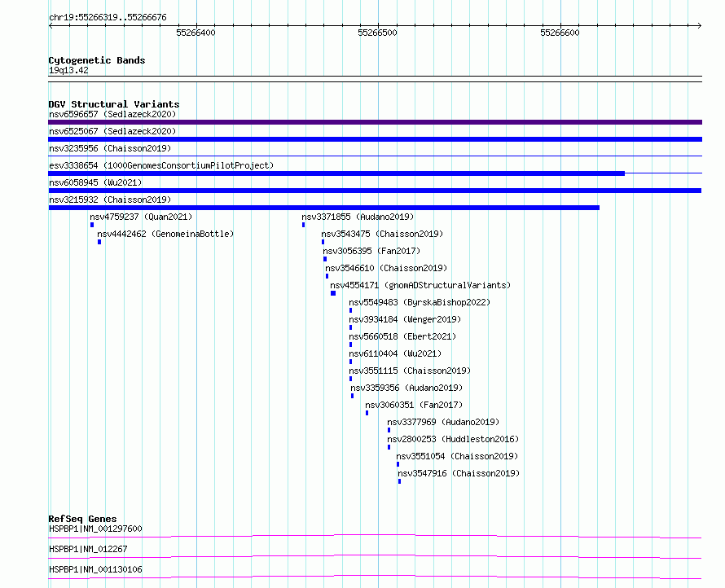Click the RefSeq Genes track title
The width and height of the screenshot is (725, 588).
click(82, 519)
